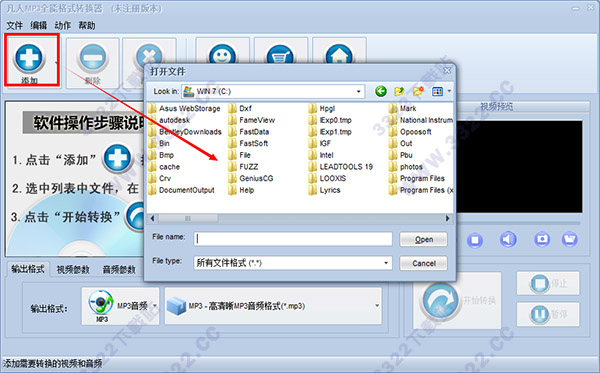
Task: Click the speaker volume icon under preview
Action: tap(508, 240)
